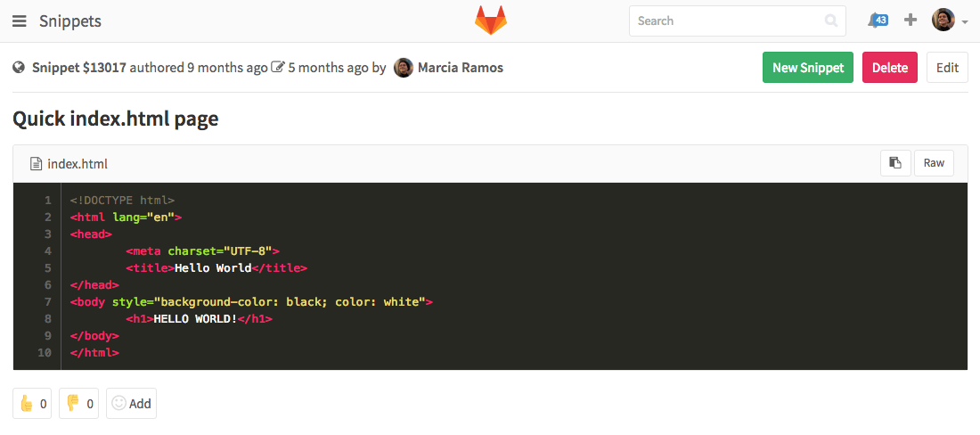Click the index.html file icon
Image resolution: width=980 pixels, height=435 pixels.
coord(36,164)
